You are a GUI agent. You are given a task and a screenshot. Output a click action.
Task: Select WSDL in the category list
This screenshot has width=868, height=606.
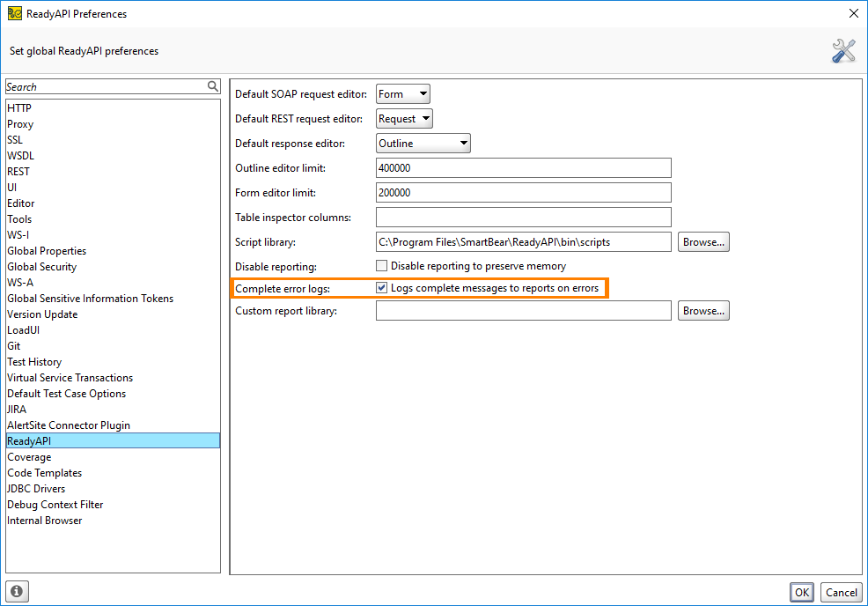(113, 156)
